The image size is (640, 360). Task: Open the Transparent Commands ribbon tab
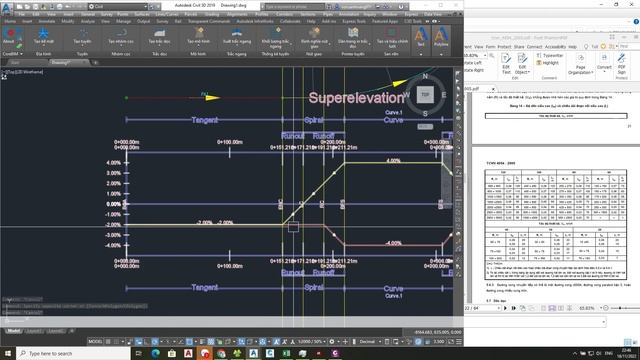[x=209, y=21]
